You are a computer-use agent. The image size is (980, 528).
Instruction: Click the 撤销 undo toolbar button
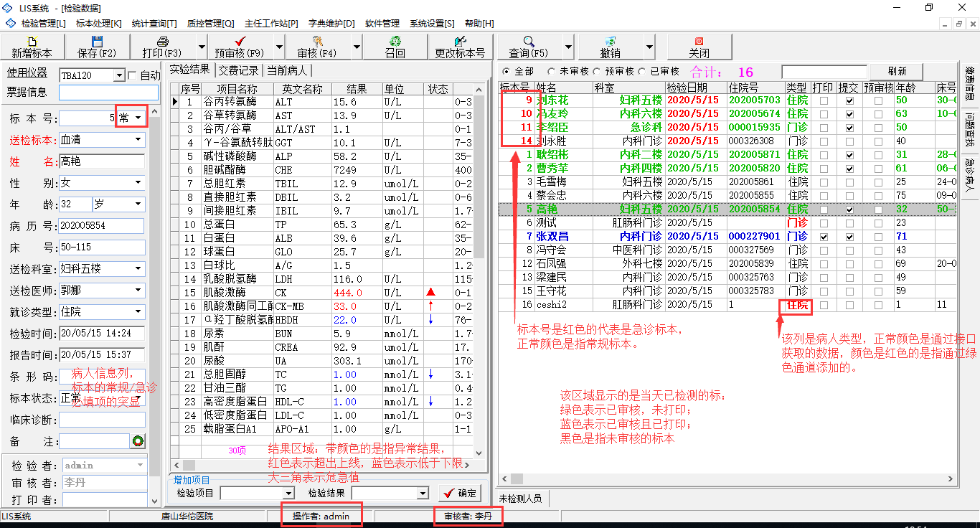pos(611,47)
